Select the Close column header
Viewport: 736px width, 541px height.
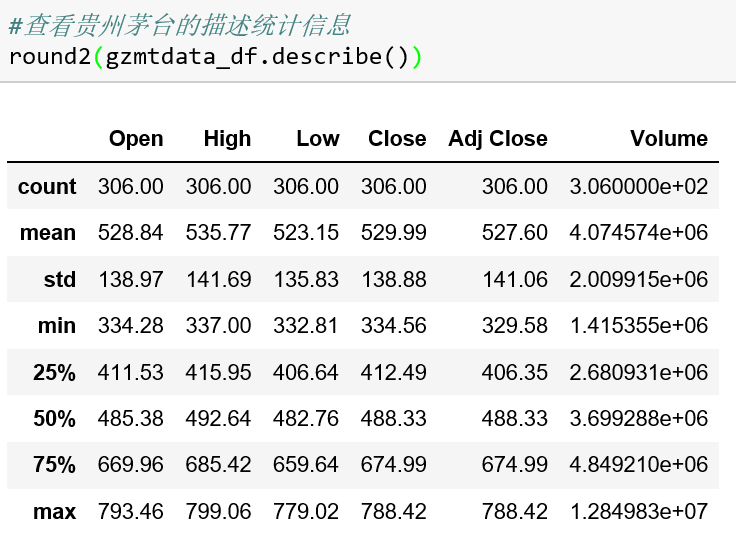click(397, 138)
